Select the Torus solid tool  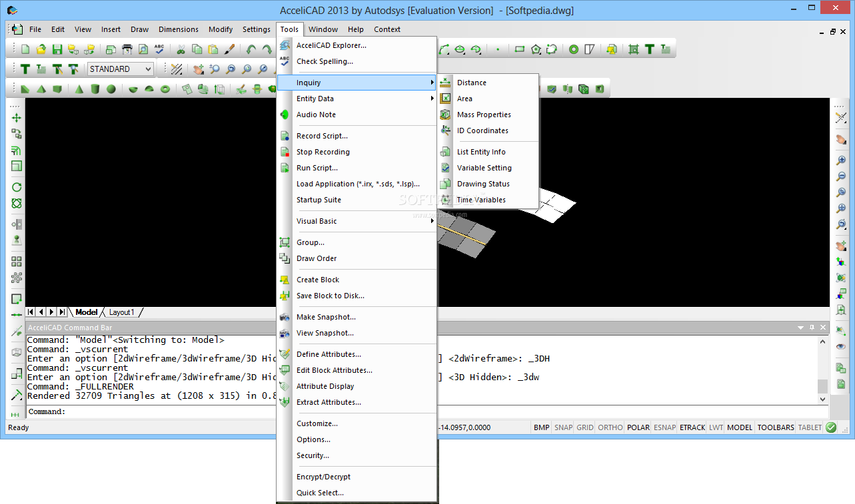click(x=165, y=89)
